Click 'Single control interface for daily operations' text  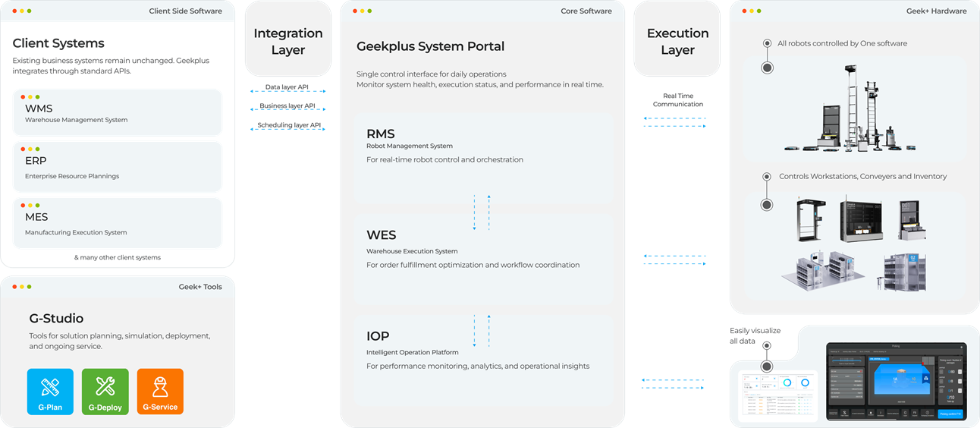(x=432, y=74)
